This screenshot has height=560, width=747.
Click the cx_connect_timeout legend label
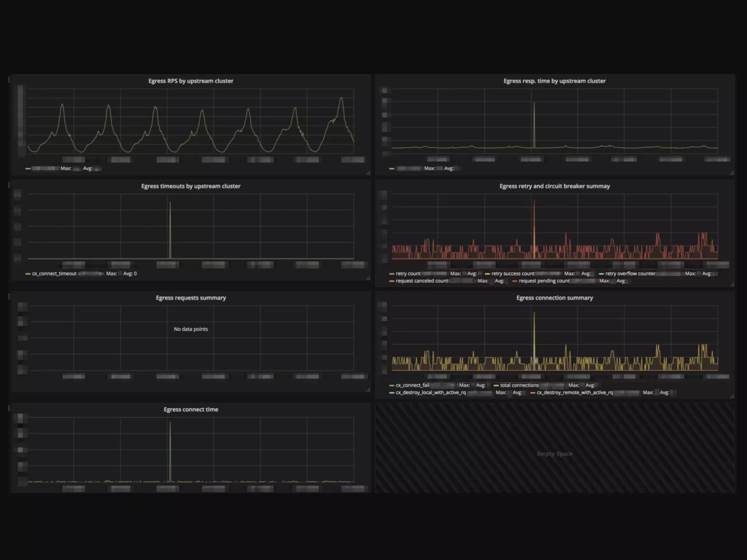tap(54, 273)
